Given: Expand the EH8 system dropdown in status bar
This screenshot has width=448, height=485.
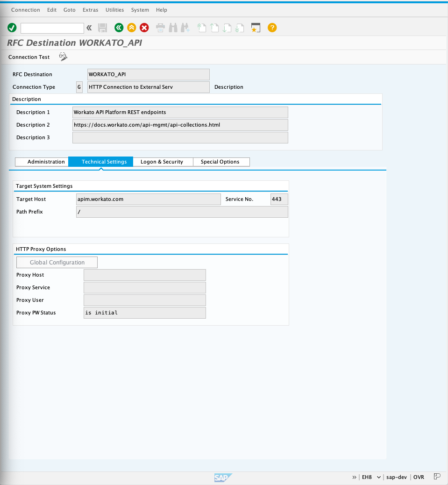Looking at the screenshot, I should tap(378, 477).
